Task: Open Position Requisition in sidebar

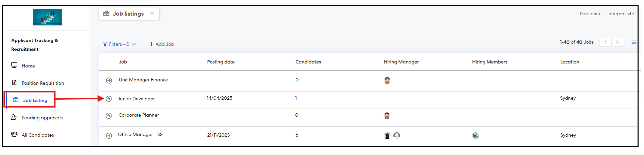Action: click(43, 83)
